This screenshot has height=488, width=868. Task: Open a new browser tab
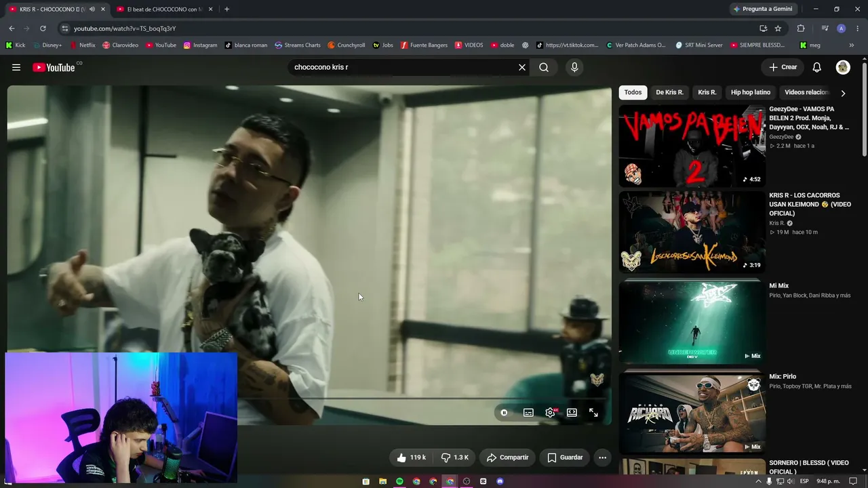point(226,9)
